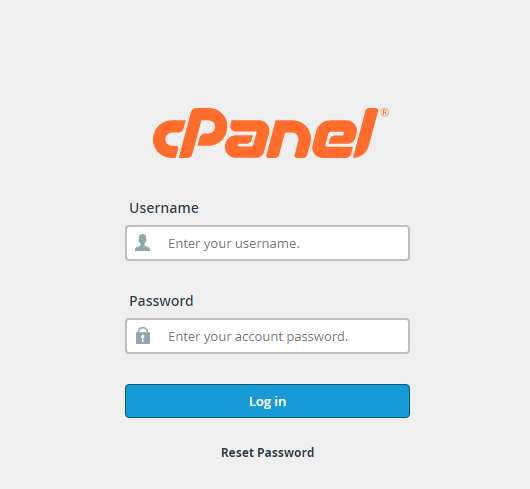Focus the Password input field
The height and width of the screenshot is (489, 530).
(267, 336)
